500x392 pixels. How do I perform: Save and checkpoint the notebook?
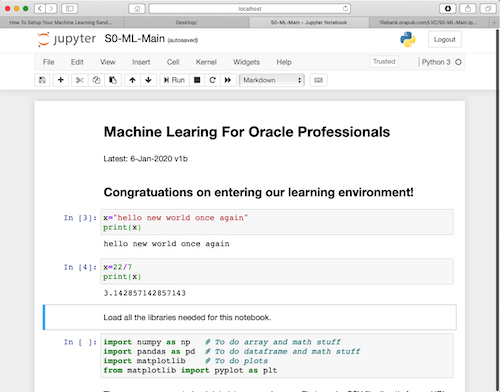[x=42, y=80]
